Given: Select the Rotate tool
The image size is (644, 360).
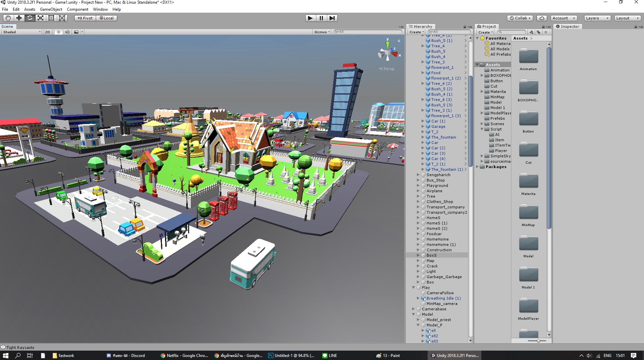Looking at the screenshot, I should [30, 18].
